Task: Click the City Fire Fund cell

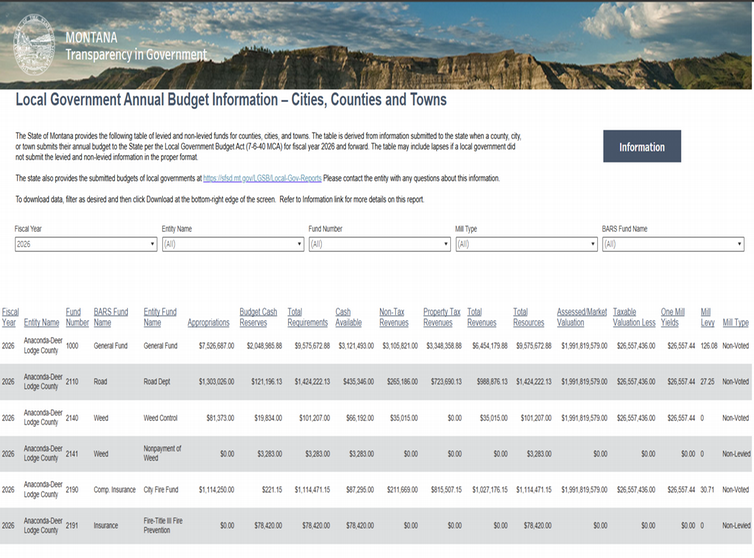Action: 161,490
